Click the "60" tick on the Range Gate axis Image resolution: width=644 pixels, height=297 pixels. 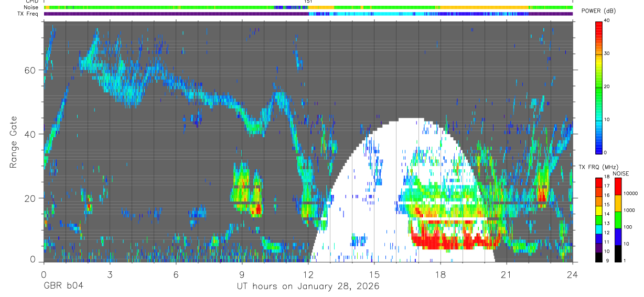[31, 70]
